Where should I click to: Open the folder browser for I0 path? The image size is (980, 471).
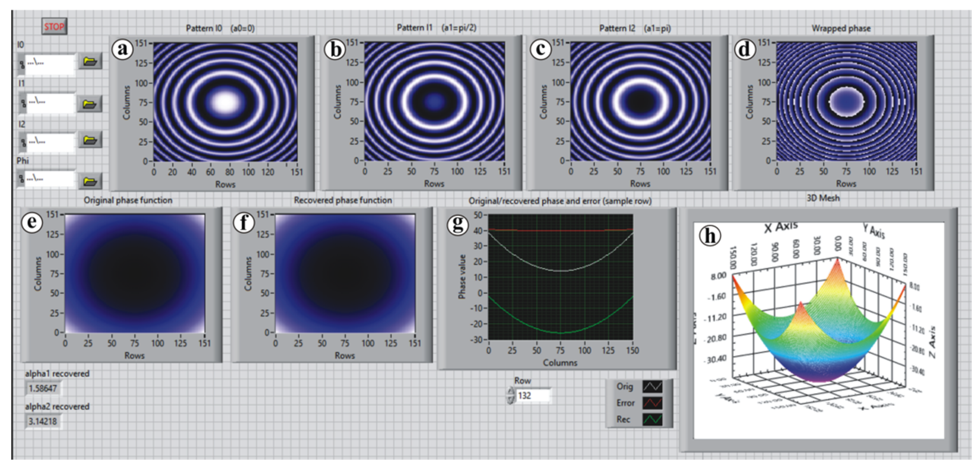[90, 61]
